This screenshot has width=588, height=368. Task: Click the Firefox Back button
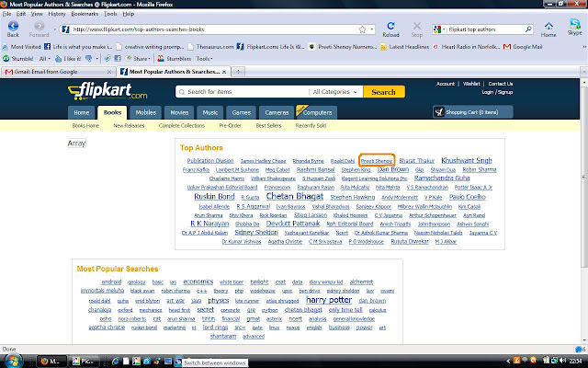pyautogui.click(x=13, y=27)
